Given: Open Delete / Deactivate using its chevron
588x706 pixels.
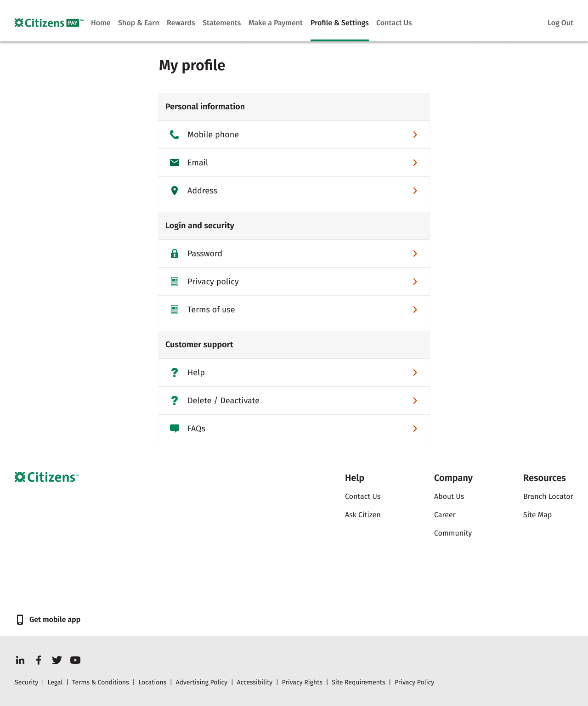Looking at the screenshot, I should pos(415,401).
